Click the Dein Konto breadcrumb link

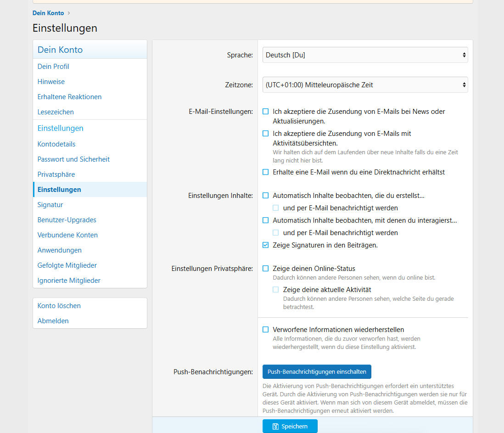coord(48,13)
